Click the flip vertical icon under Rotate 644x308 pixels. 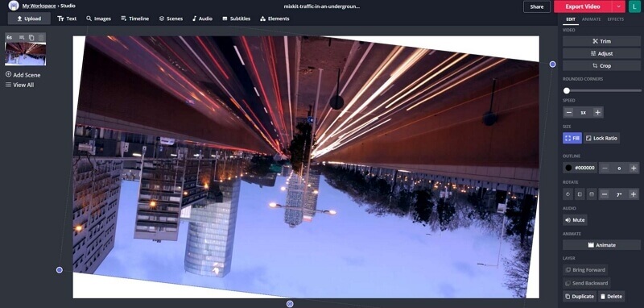click(x=592, y=194)
